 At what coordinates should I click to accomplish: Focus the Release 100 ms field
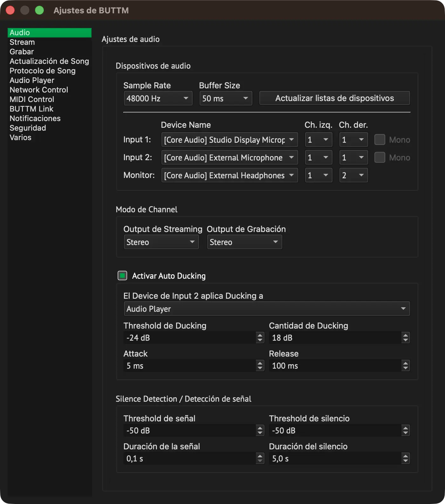[x=335, y=365]
